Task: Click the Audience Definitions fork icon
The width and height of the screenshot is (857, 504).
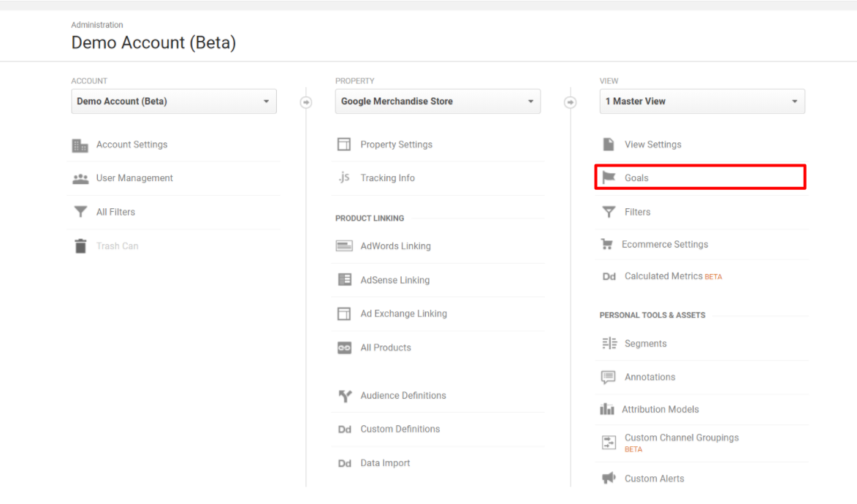Action: [345, 396]
